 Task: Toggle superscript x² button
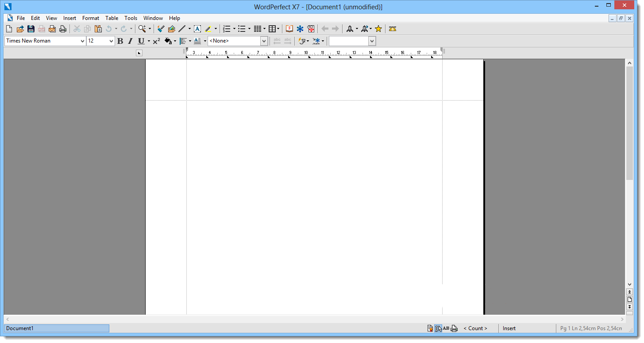coord(157,41)
